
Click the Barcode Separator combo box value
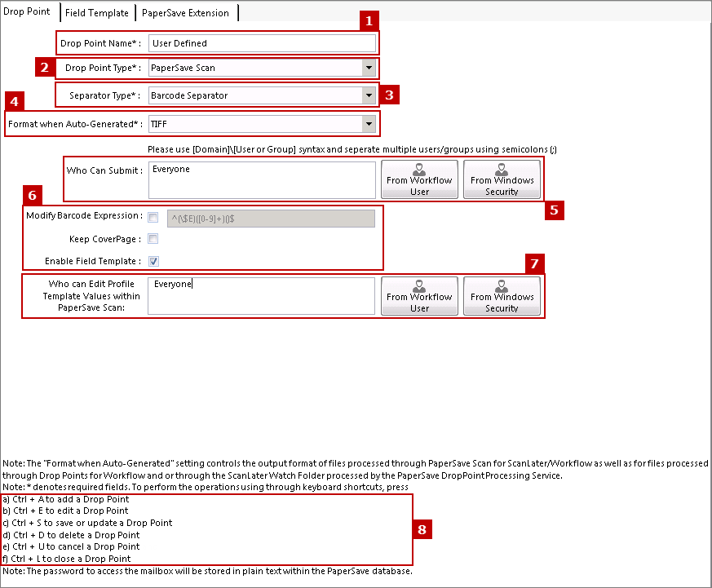[x=255, y=95]
